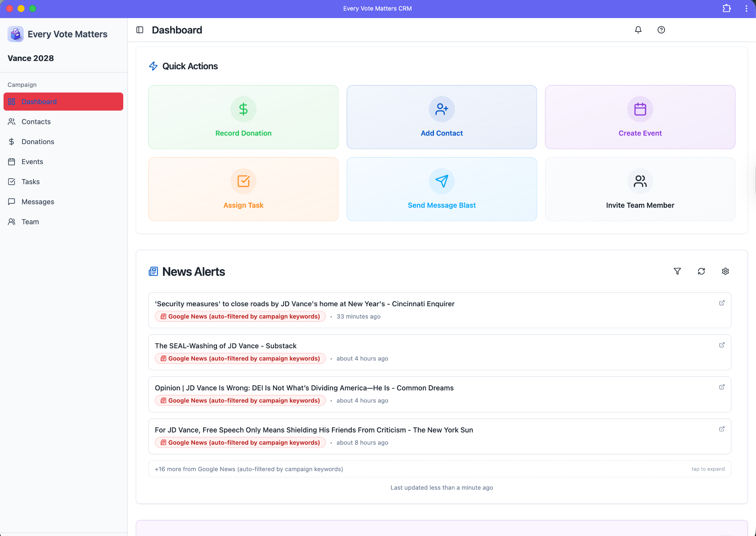Open the Substack article external link icon
This screenshot has height=536, width=756.
coord(722,345)
